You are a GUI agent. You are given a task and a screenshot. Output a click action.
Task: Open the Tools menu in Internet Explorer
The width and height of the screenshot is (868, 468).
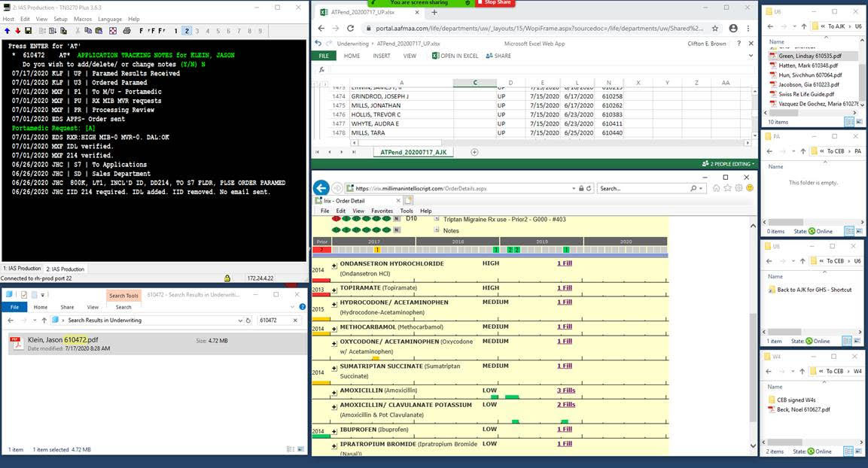coord(407,211)
